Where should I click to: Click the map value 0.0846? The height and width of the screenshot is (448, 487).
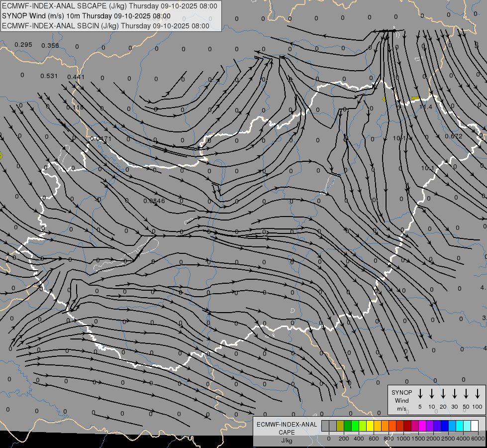154,201
